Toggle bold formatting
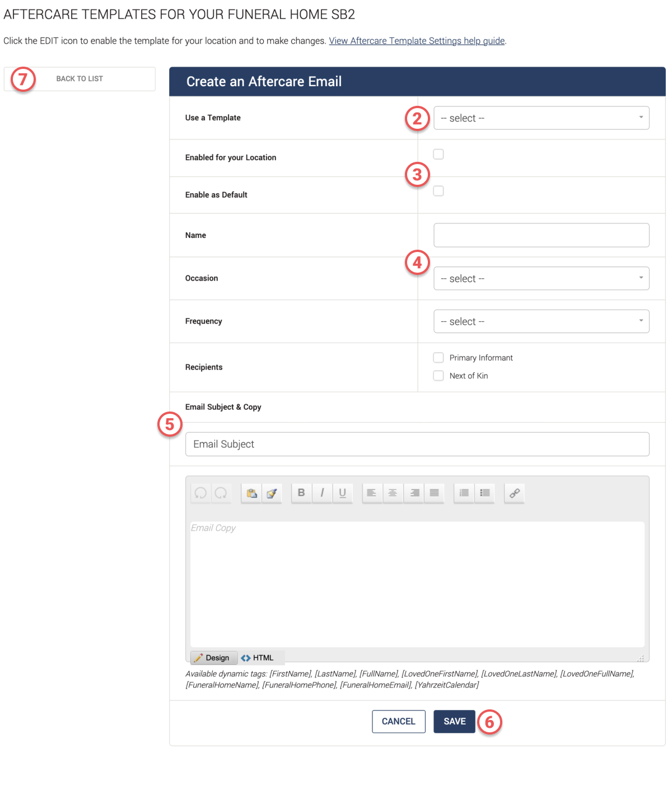 [301, 493]
